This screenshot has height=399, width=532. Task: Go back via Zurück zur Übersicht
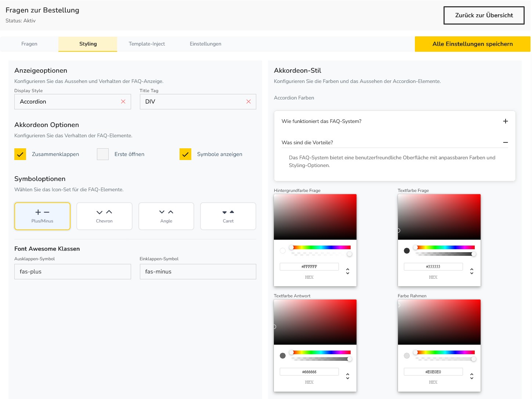[484, 15]
